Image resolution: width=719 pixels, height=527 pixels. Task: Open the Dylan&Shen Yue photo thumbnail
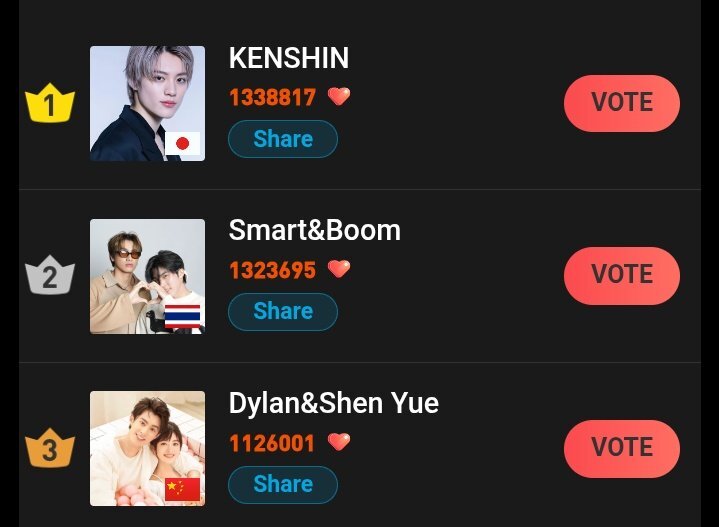pyautogui.click(x=148, y=449)
